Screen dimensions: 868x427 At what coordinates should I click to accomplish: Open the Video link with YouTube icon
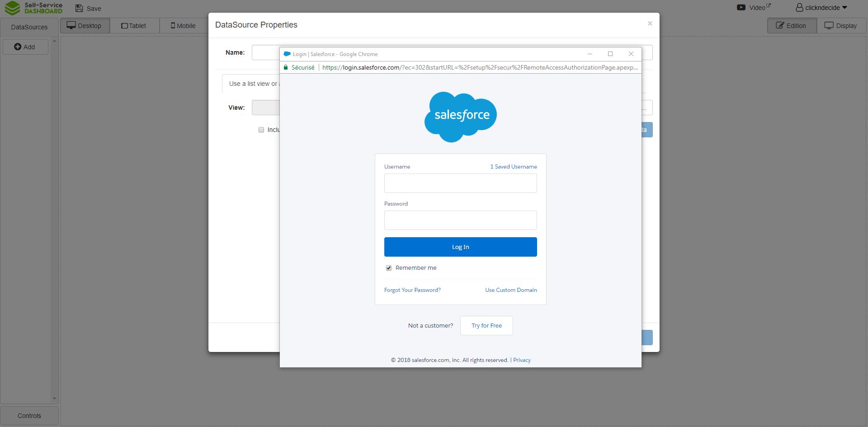[754, 7]
